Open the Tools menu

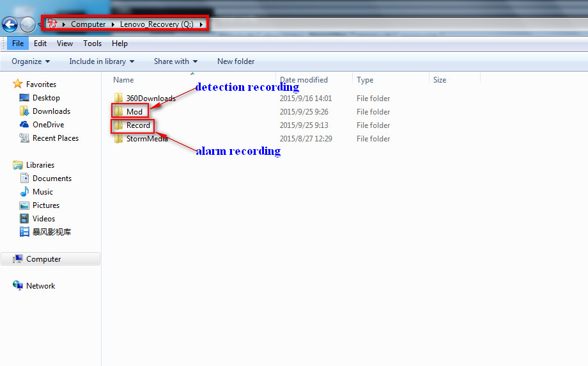coord(92,44)
